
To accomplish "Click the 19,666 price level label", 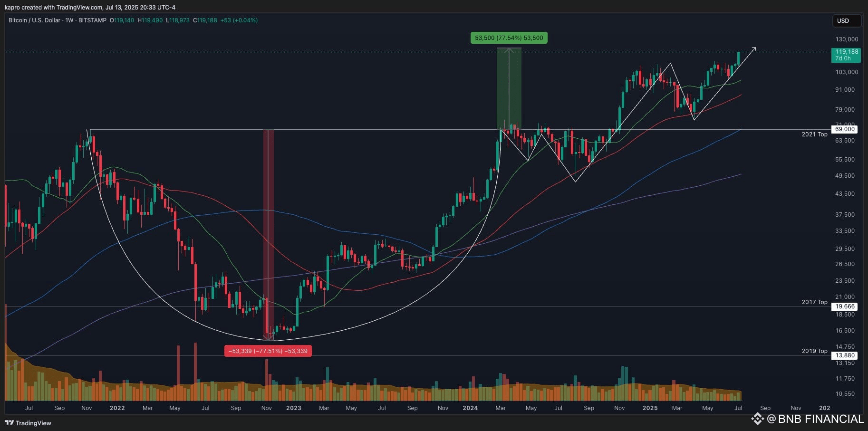I will tap(845, 307).
